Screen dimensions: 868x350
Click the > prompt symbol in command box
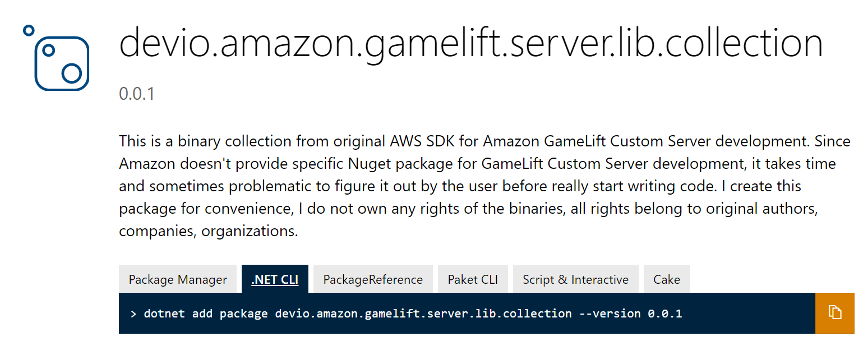coord(133,314)
